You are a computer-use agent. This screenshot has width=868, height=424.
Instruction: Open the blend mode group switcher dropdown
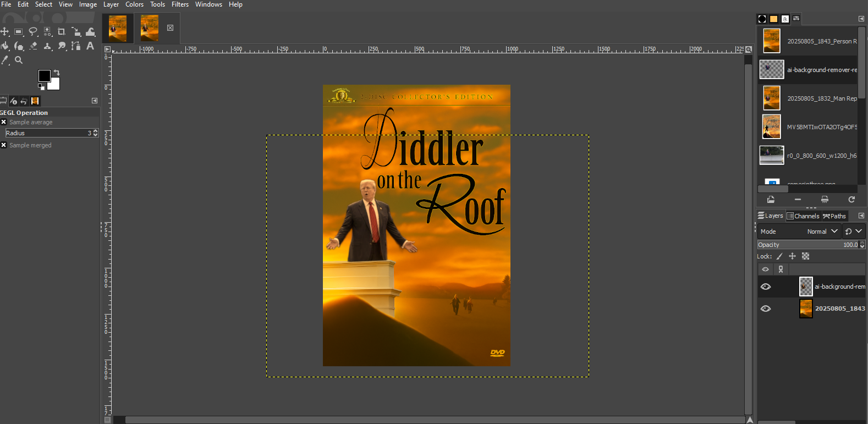tap(854, 232)
